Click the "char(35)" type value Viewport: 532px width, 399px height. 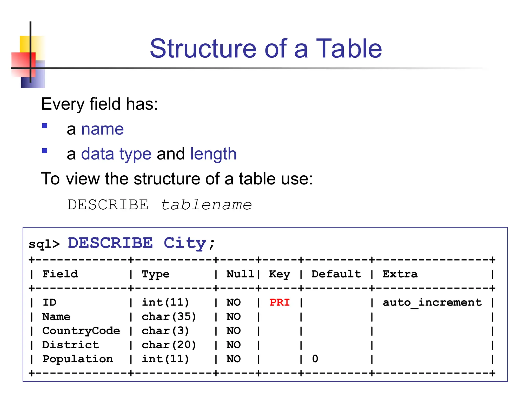coord(169,317)
